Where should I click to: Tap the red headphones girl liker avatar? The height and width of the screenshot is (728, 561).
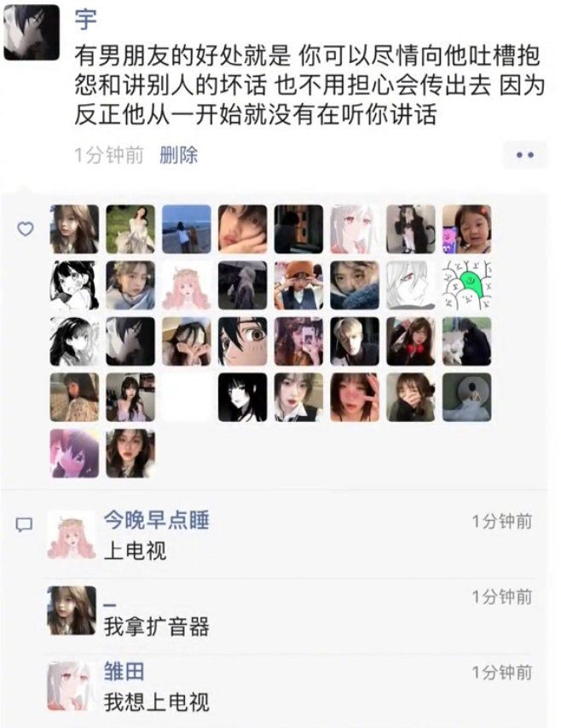tap(411, 341)
